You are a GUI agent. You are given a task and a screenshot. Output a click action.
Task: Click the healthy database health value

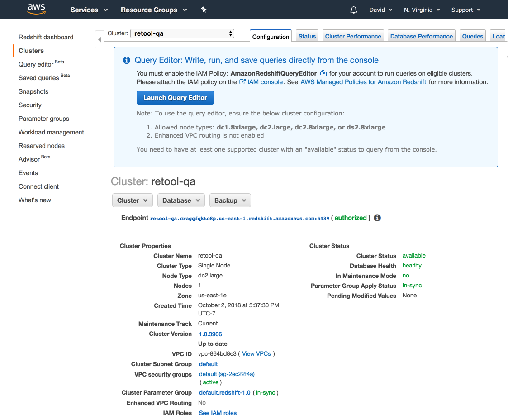tap(412, 265)
